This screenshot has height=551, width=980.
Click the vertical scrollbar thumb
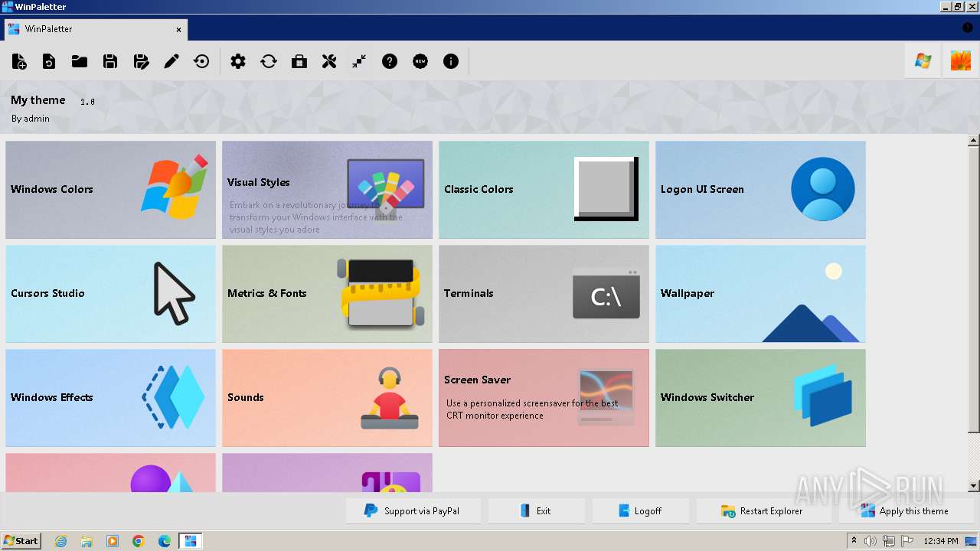974,289
